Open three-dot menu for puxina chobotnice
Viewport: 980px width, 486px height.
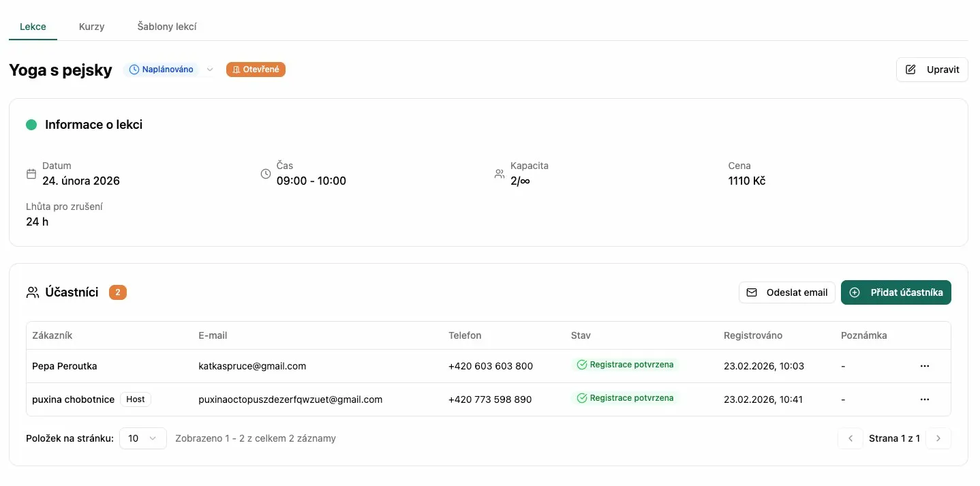pyautogui.click(x=924, y=399)
